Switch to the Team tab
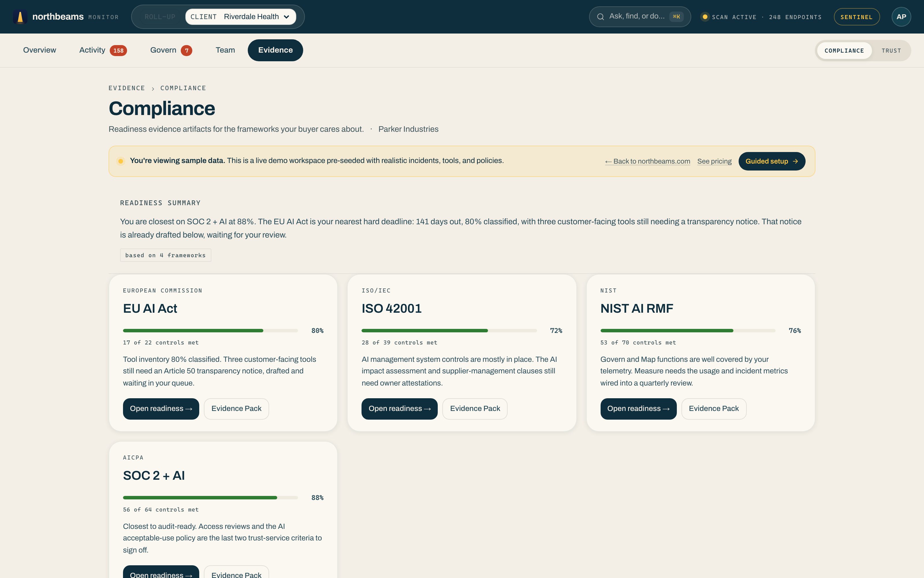This screenshot has width=924, height=578. (x=225, y=50)
